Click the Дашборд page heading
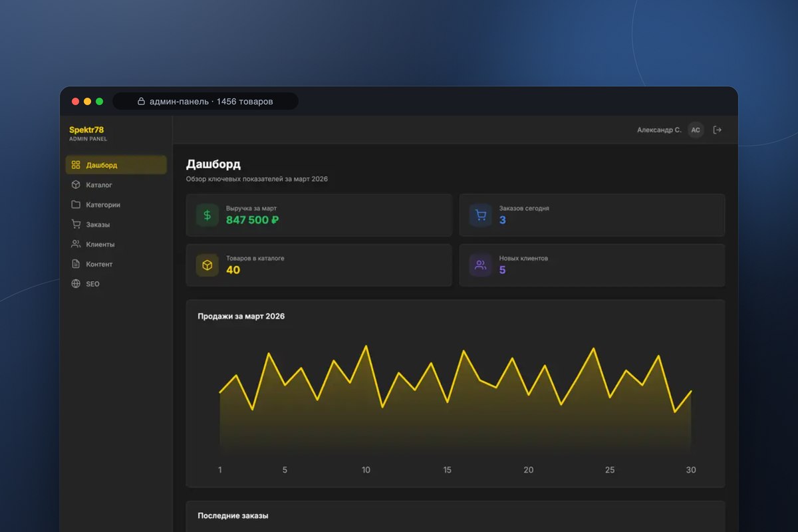Image resolution: width=798 pixels, height=532 pixels. pyautogui.click(x=213, y=164)
